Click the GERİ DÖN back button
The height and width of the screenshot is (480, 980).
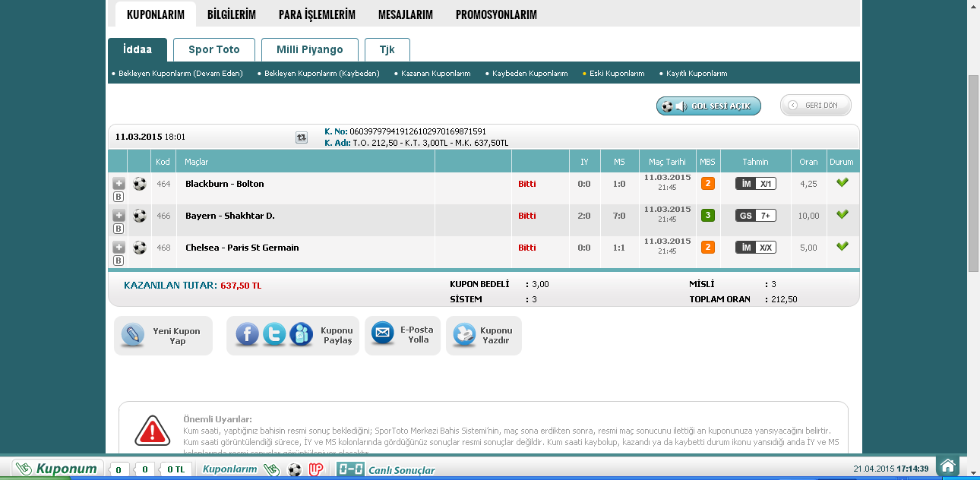coord(816,106)
